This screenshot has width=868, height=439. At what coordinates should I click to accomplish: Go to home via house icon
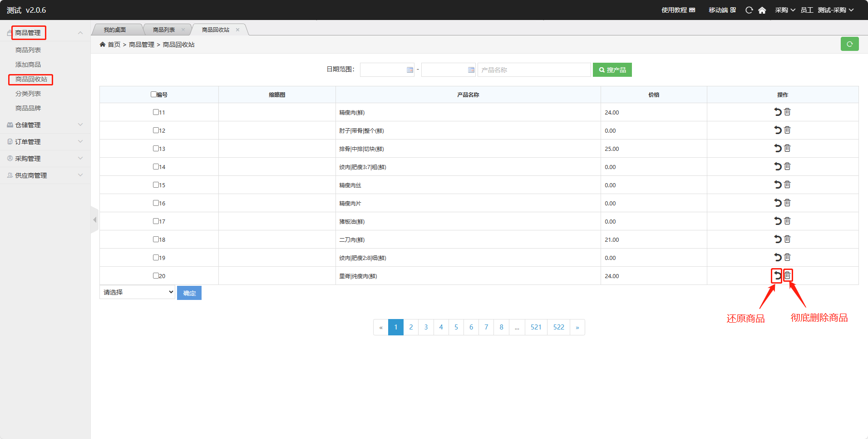[762, 10]
